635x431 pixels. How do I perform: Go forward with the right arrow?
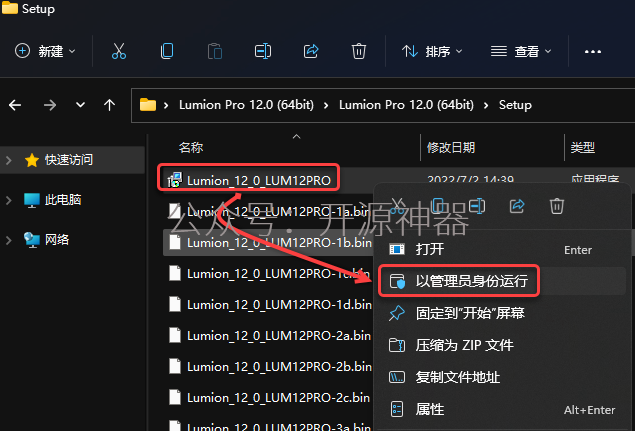click(50, 105)
